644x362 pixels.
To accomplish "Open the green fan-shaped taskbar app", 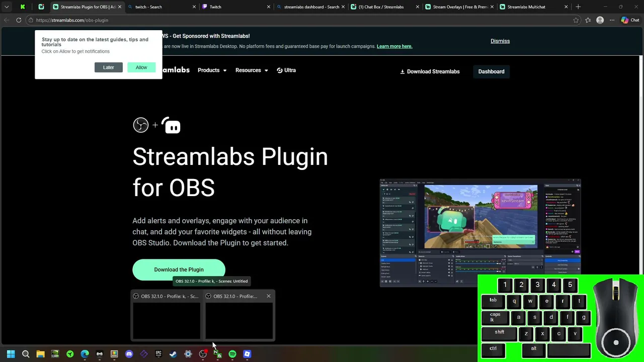I will point(70,354).
